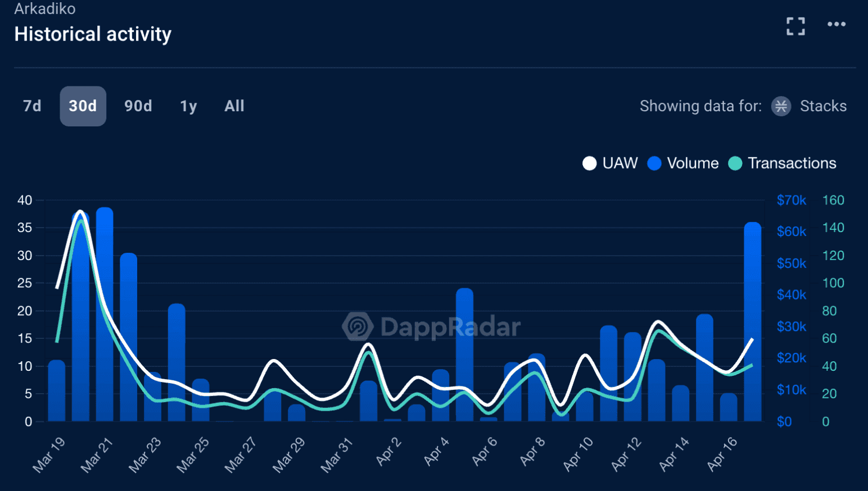Image resolution: width=868 pixels, height=491 pixels.
Task: Click the $20k volume axis label
Action: click(792, 358)
